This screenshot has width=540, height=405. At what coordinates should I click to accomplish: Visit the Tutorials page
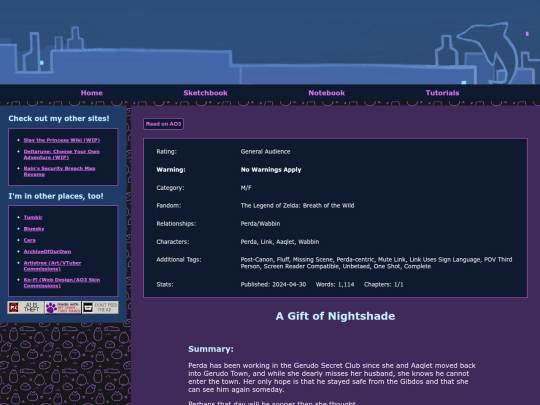pos(442,93)
